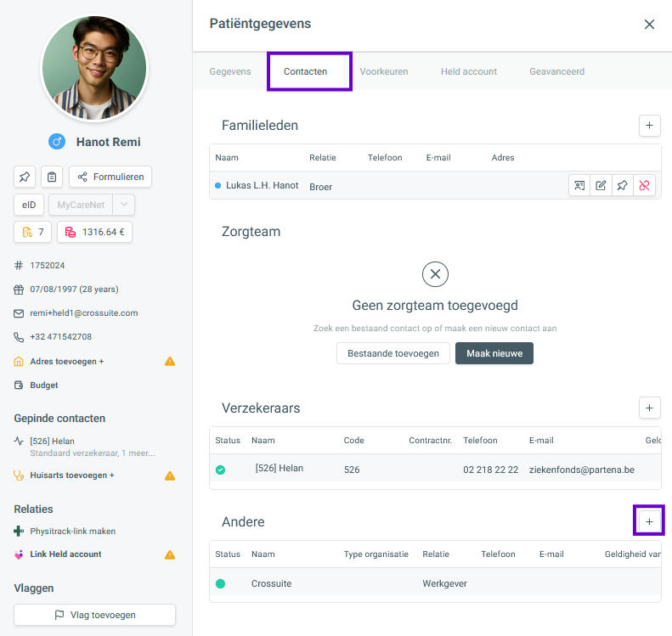Screen dimensions: 672x636
Task: Add a new family member with plus
Action: (x=649, y=126)
